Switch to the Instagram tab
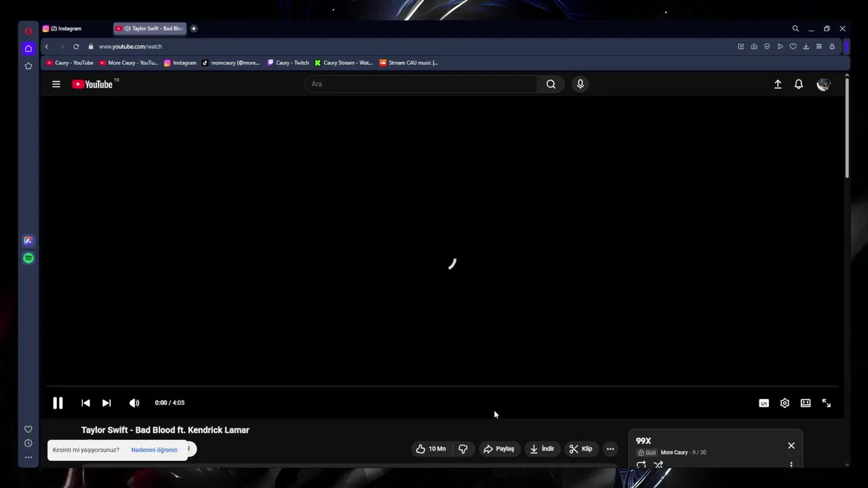The image size is (868, 488). (x=75, y=28)
